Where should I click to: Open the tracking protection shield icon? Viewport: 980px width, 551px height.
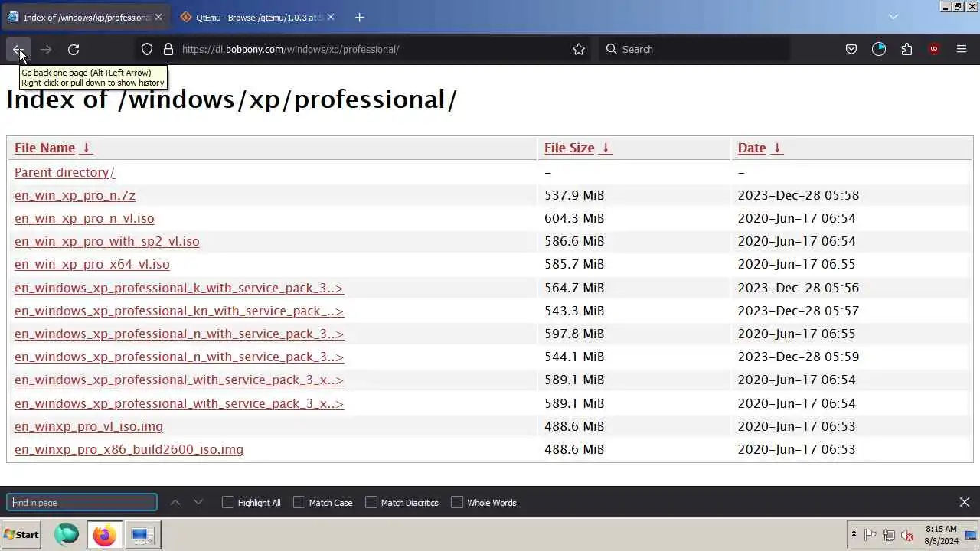click(147, 49)
